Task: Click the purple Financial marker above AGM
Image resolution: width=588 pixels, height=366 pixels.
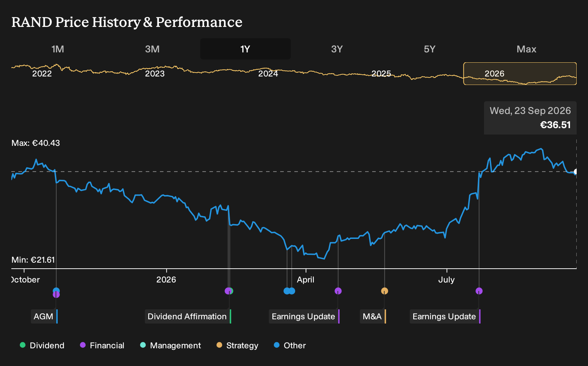Action: (56, 295)
